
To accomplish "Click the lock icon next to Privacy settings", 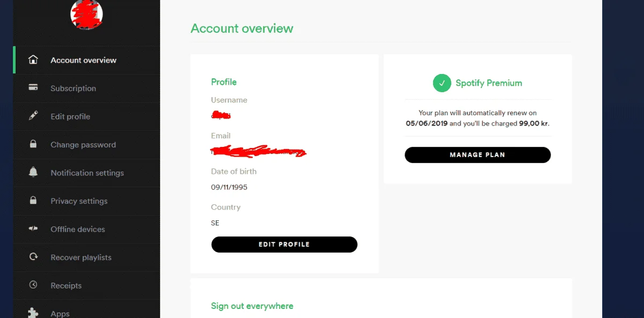I will (x=33, y=201).
